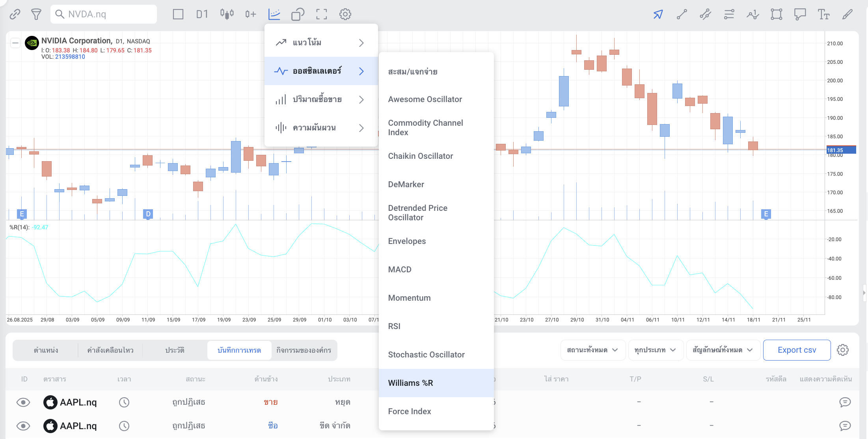Select the brush drawing tool
The height and width of the screenshot is (439, 868).
tap(847, 15)
